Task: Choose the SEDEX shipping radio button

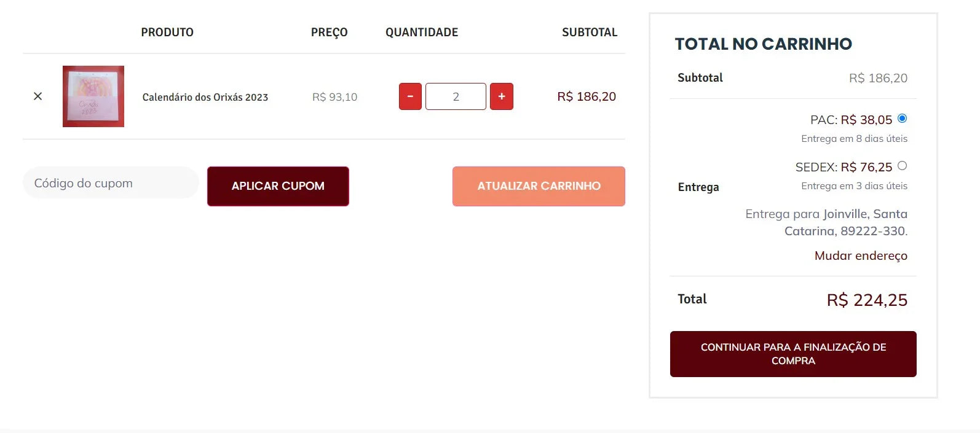Action: [902, 166]
